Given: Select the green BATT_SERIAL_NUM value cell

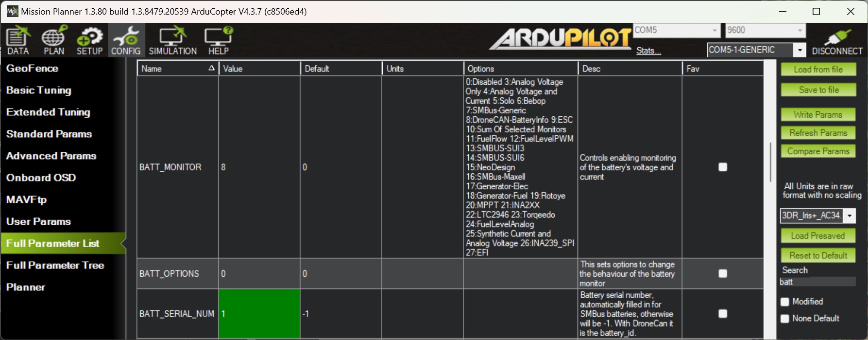Looking at the screenshot, I should 259,314.
